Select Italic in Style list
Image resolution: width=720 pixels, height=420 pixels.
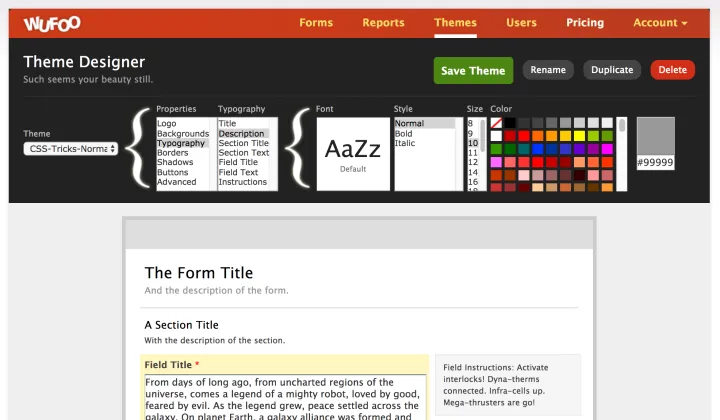[x=404, y=143]
